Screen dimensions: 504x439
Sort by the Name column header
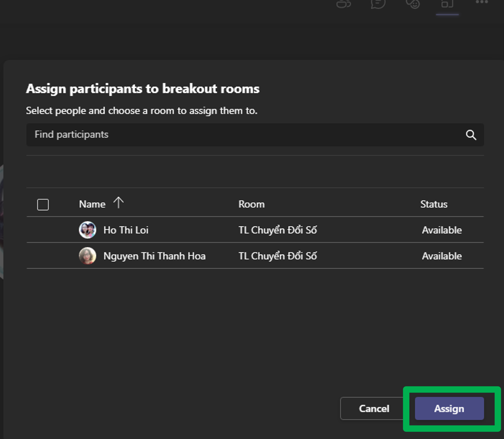(x=92, y=204)
